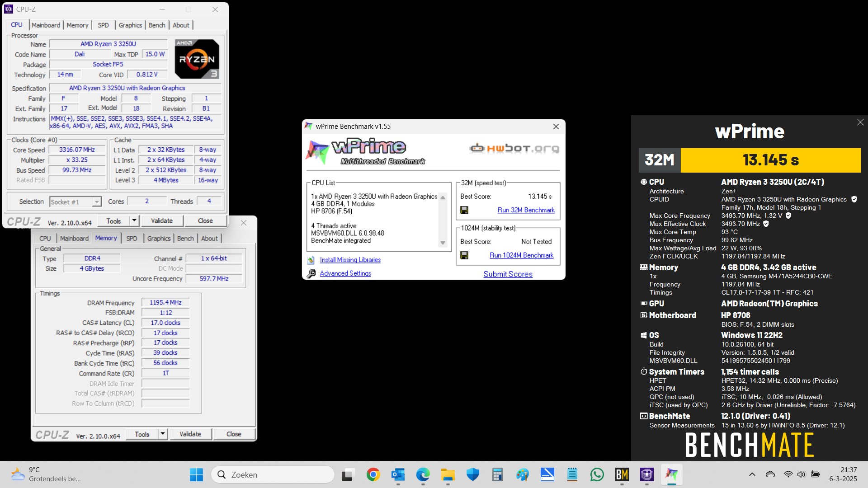Click Validate button in upper CPU-Z
Viewport: 868px width, 488px height.
click(x=162, y=221)
